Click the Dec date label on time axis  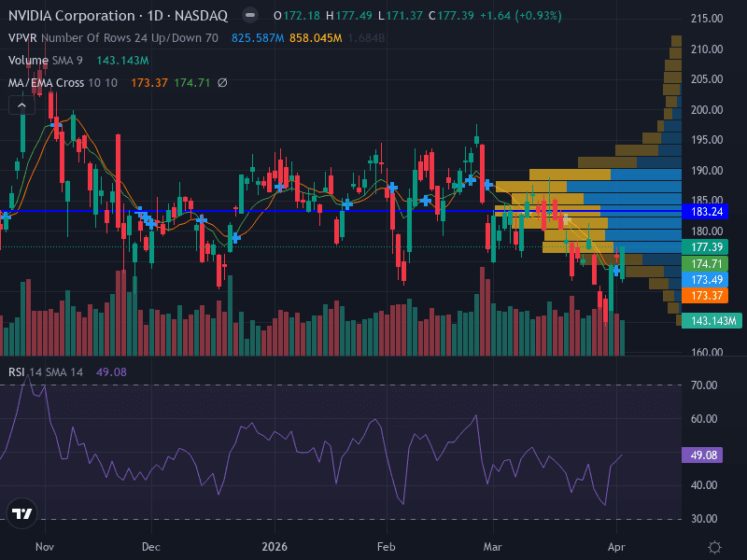tap(151, 547)
